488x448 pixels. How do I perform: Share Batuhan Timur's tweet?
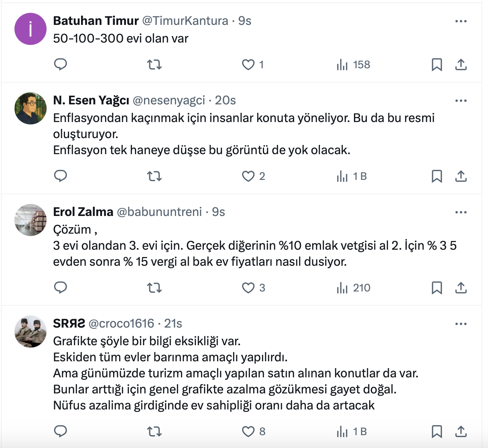[461, 65]
